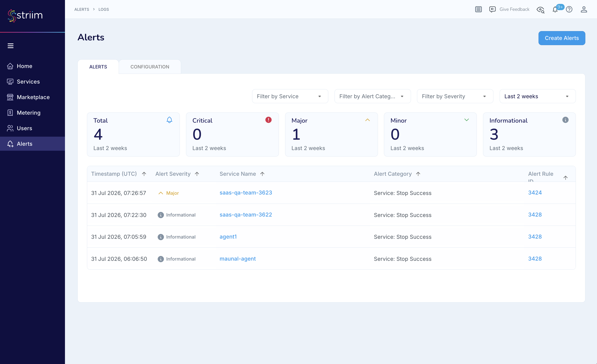Open the agent1 service link
The image size is (597, 364).
(x=228, y=237)
